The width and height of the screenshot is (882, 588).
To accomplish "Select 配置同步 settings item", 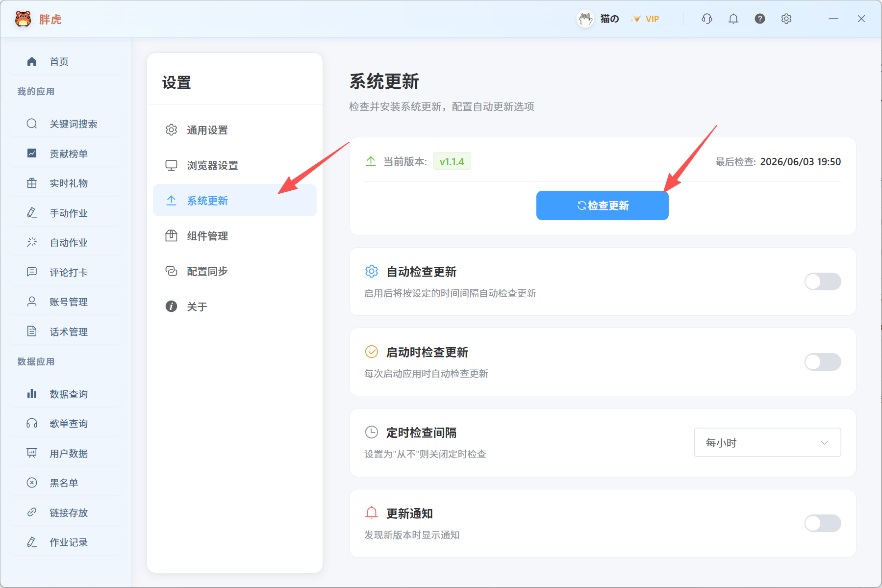I will 235,271.
